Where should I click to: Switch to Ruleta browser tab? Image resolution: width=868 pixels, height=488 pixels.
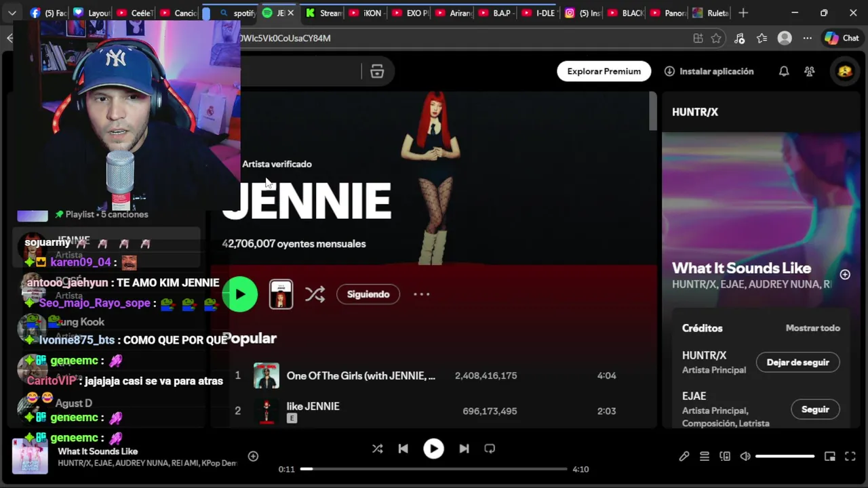(710, 13)
